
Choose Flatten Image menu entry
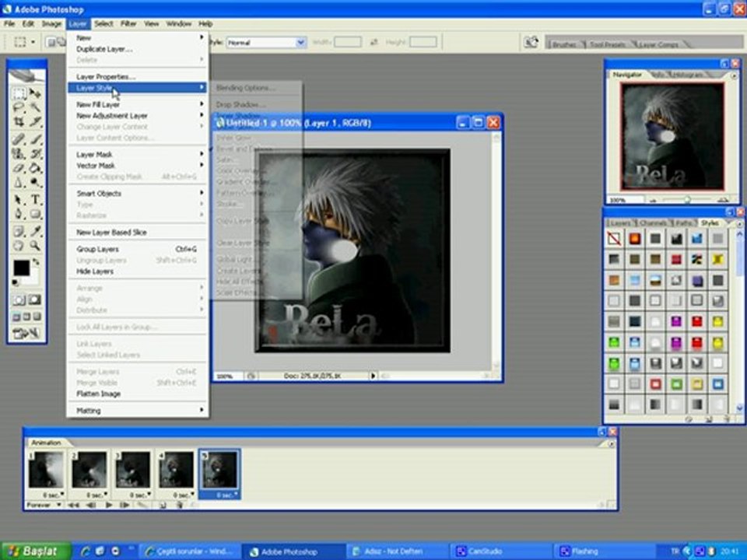click(x=137, y=394)
